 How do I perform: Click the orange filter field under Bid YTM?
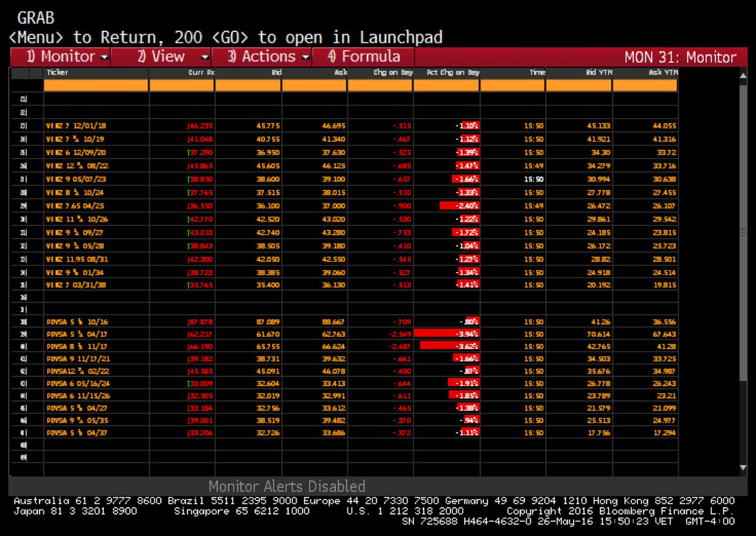click(579, 86)
